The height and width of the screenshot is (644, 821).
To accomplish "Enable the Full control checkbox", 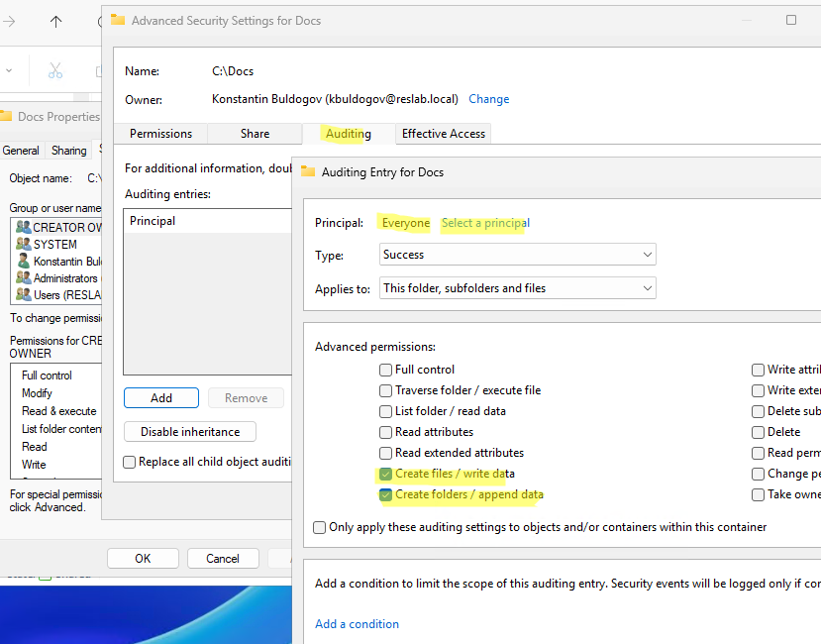I will 385,370.
